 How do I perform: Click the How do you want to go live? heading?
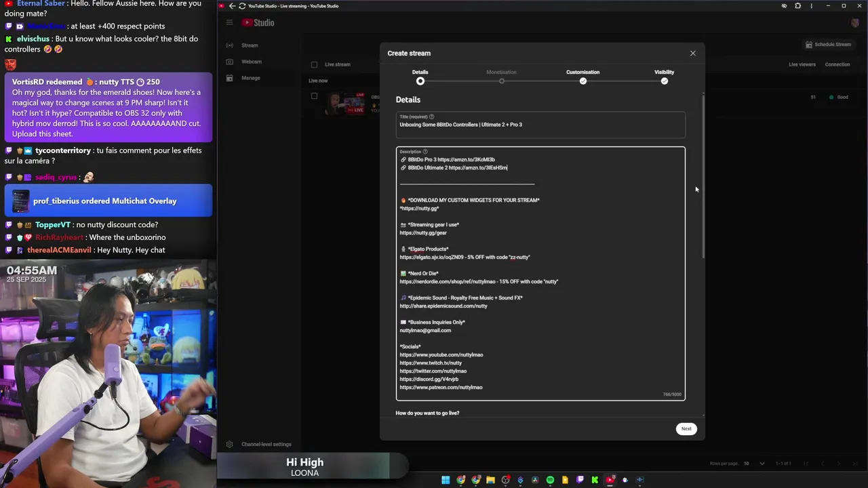tap(427, 413)
